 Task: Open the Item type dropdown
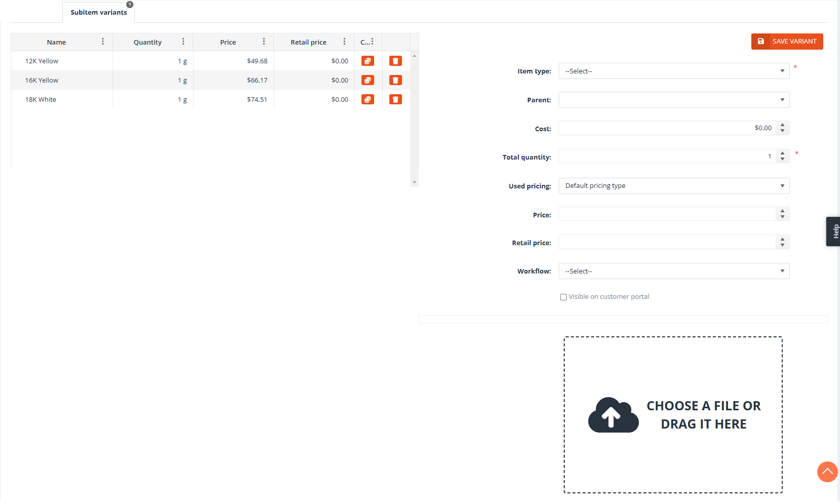click(x=674, y=71)
